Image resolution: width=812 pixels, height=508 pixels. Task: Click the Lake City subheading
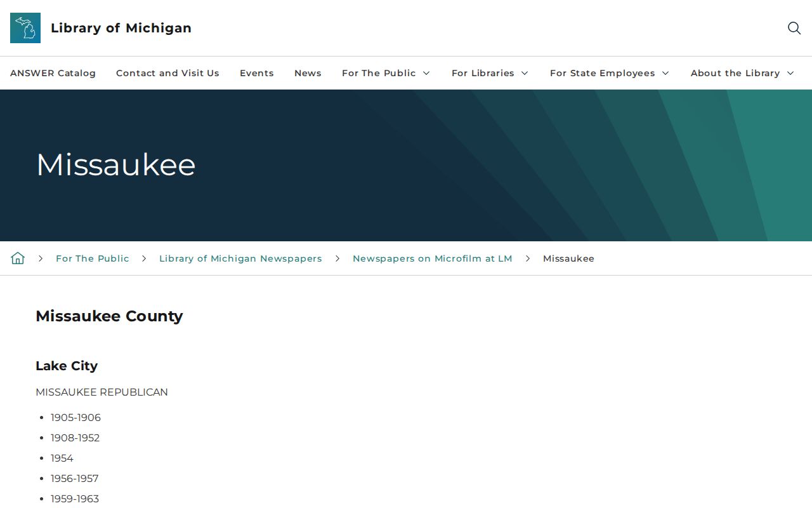click(x=67, y=366)
